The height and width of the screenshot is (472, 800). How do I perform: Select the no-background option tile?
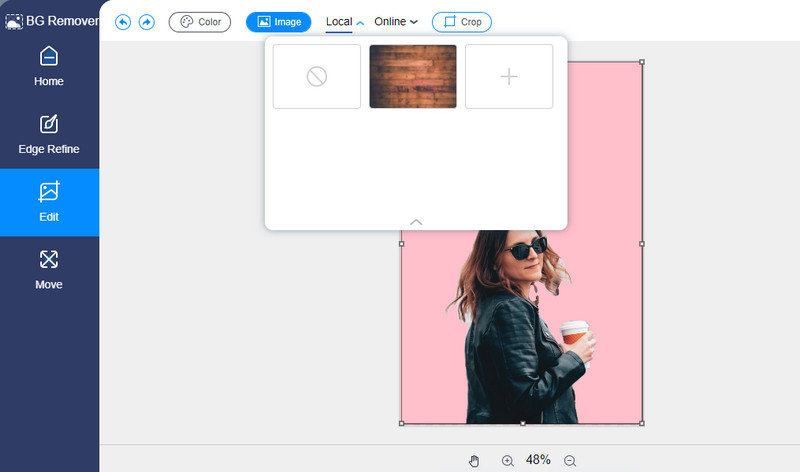point(317,77)
